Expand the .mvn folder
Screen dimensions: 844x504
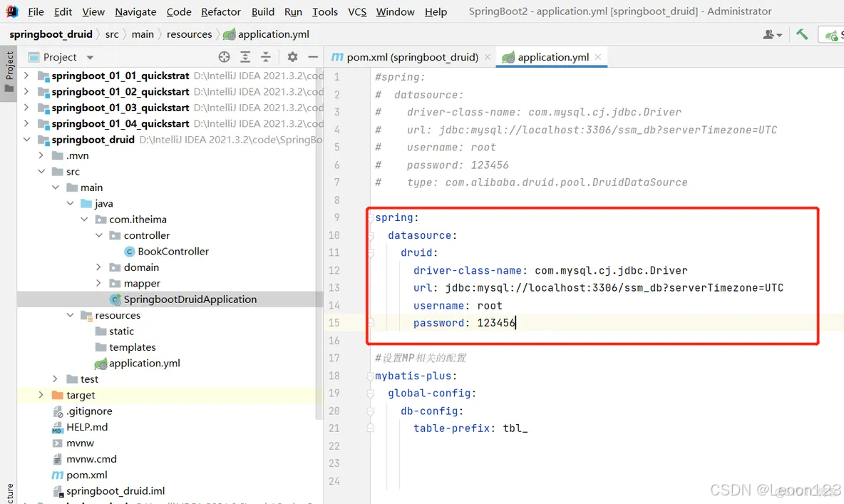[41, 155]
